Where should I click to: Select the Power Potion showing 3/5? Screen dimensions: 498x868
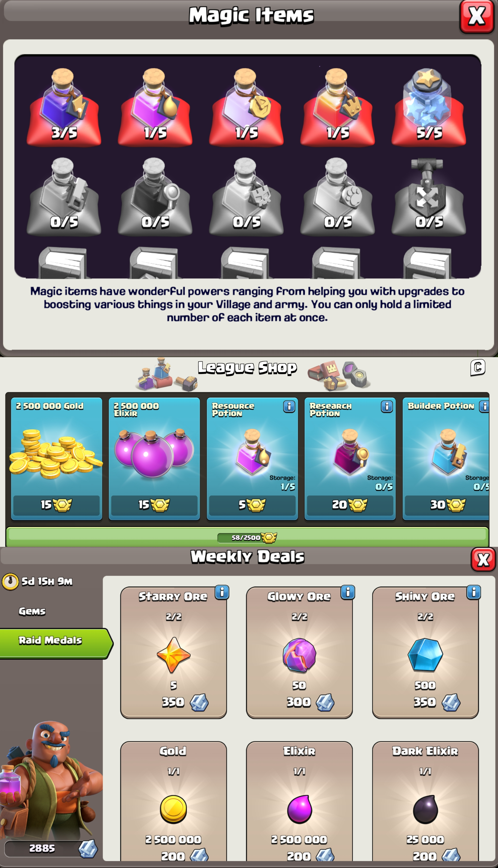64,107
